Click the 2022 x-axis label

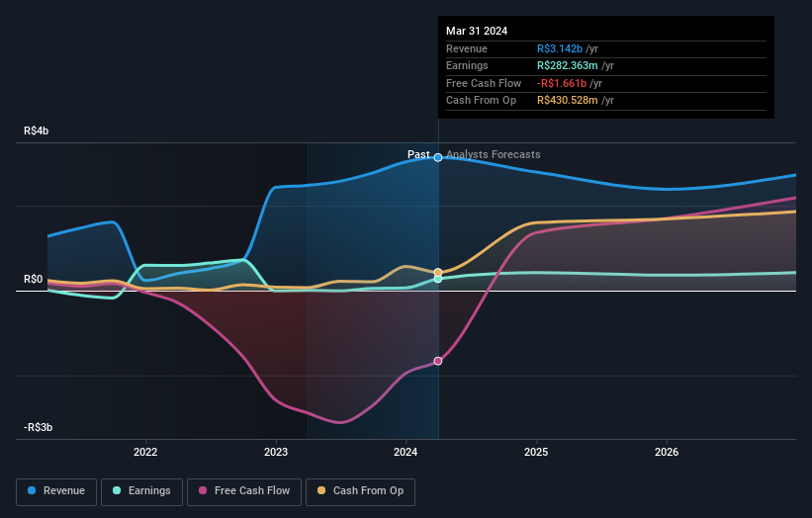tap(145, 453)
